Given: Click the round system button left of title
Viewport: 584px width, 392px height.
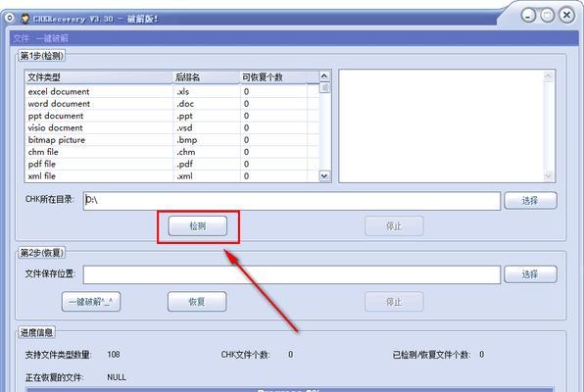Looking at the screenshot, I should point(10,18).
